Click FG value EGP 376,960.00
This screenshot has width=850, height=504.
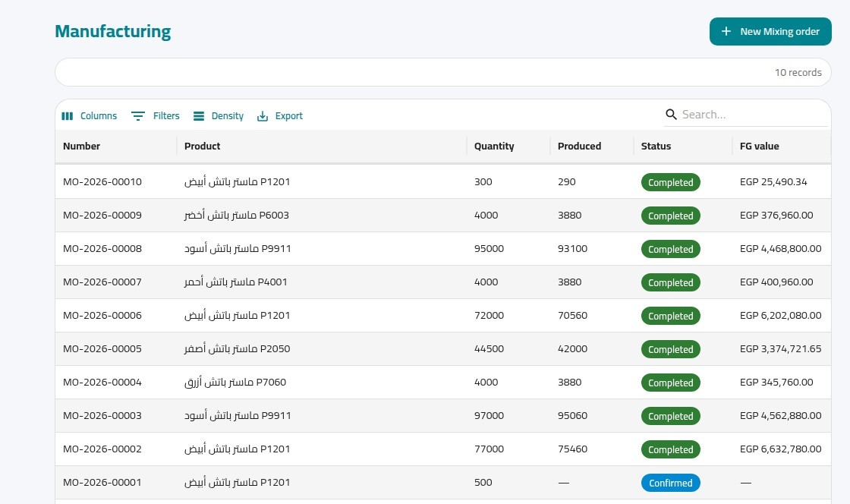776,215
